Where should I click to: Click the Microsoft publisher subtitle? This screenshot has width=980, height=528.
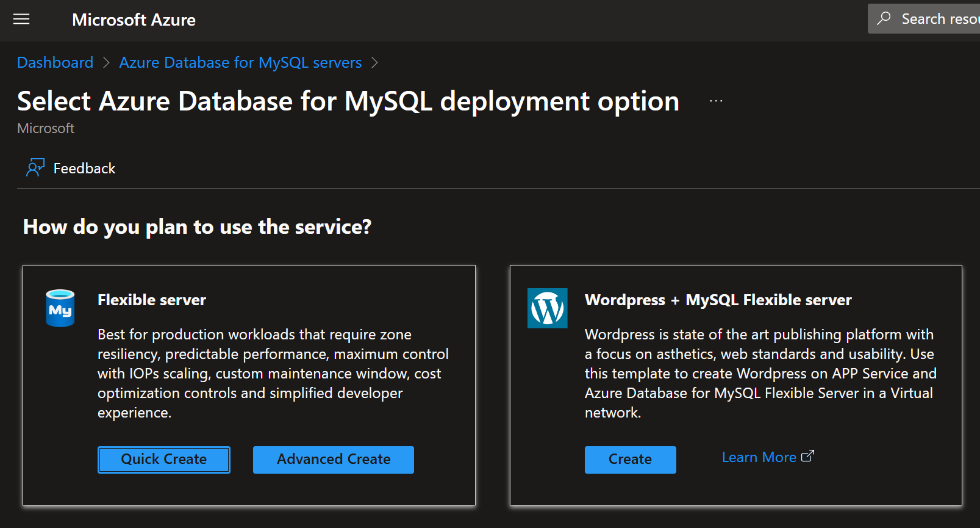46,128
